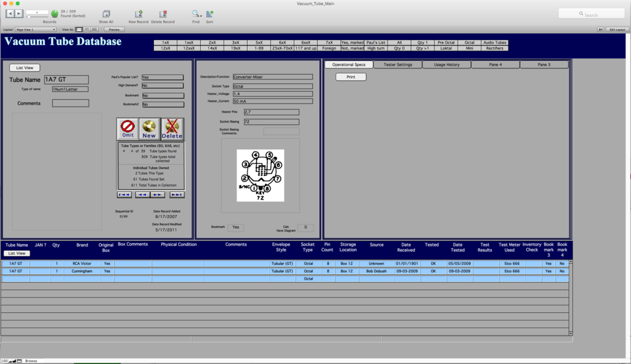Click the Print button
The image size is (631, 364).
(351, 77)
